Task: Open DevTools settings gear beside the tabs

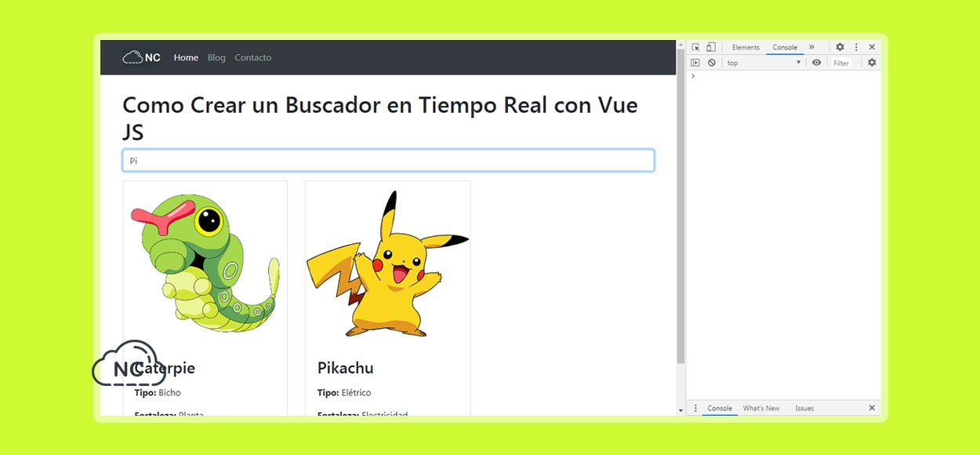Action: point(840,47)
